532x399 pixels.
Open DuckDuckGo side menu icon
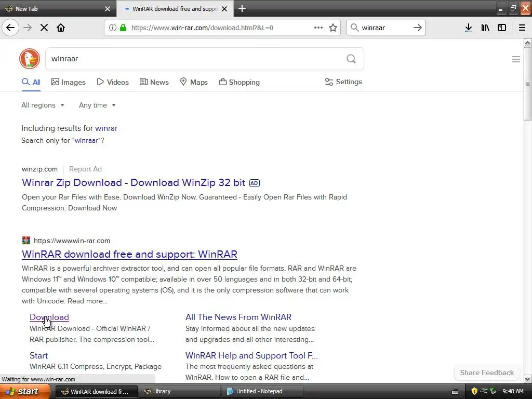(x=516, y=59)
